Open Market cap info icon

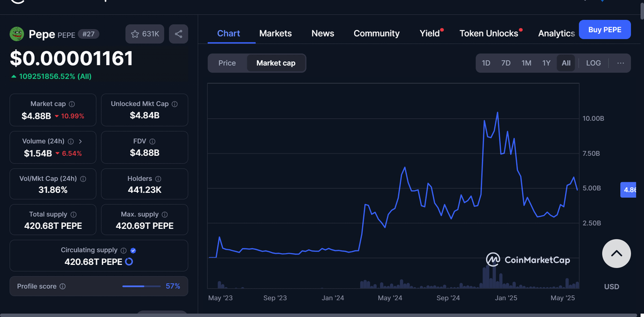click(72, 104)
